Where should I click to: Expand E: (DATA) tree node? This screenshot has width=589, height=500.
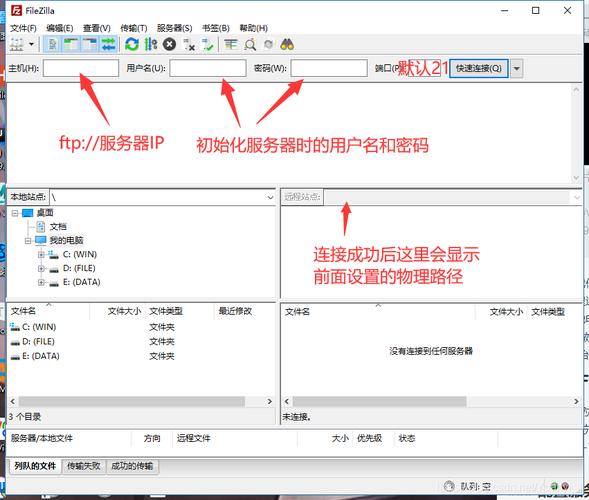[41, 282]
